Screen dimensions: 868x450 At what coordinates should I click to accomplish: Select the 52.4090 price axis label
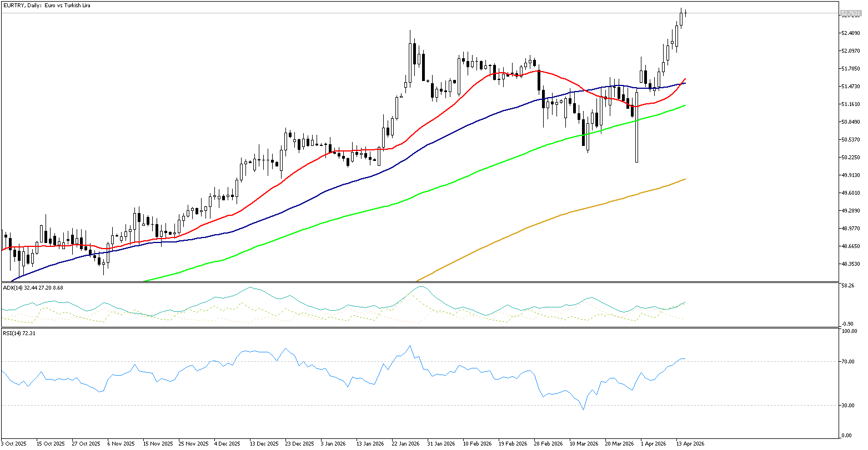851,33
